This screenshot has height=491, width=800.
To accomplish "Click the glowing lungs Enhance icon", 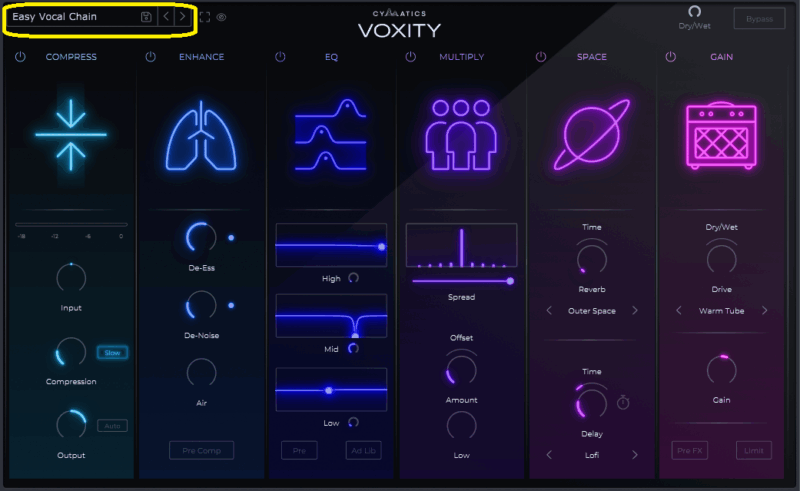I will pos(201,135).
